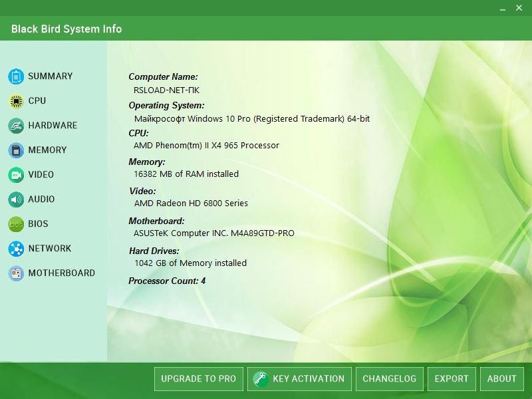Select the AUDIO label
This screenshot has width=532, height=399.
41,199
